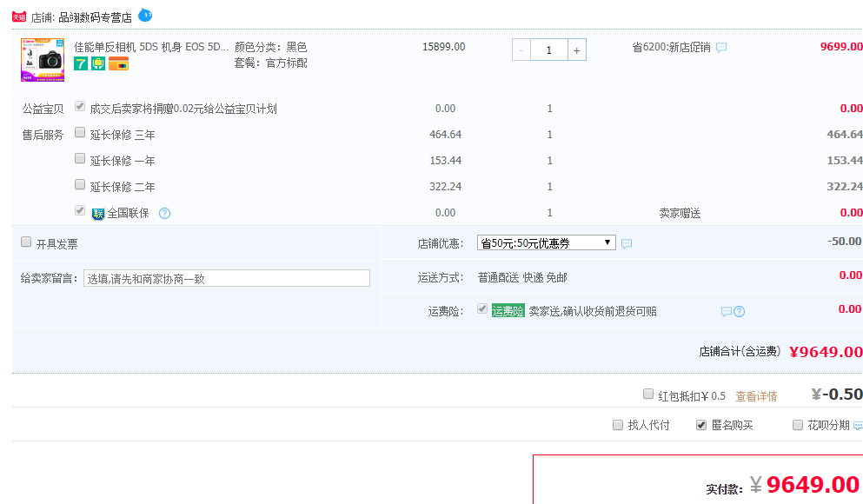Toggle the 公益宝贝 donation checkbox
Image resolution: width=863 pixels, height=504 pixels.
80,106
